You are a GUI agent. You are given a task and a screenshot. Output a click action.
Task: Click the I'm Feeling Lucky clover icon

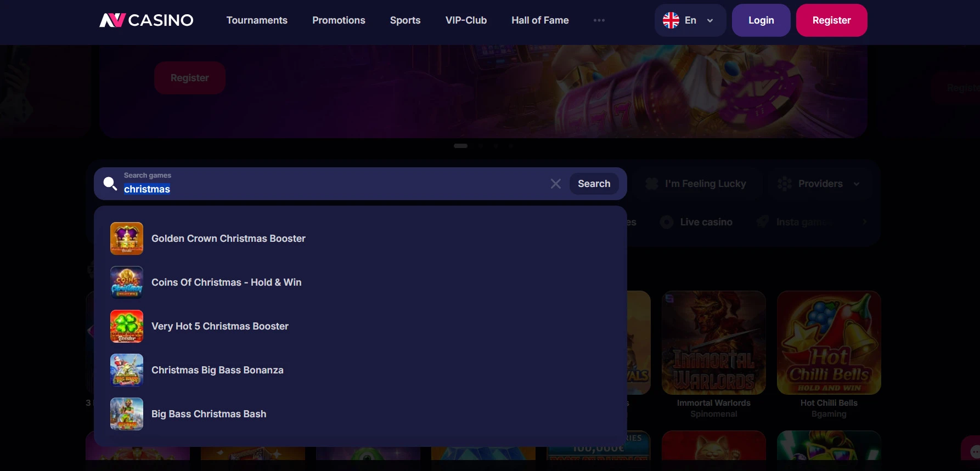[x=652, y=184]
